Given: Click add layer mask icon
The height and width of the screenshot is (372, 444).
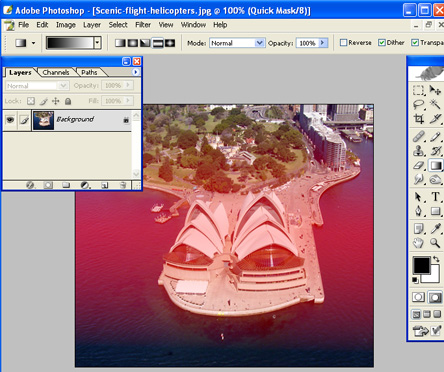Looking at the screenshot, I should 48,185.
